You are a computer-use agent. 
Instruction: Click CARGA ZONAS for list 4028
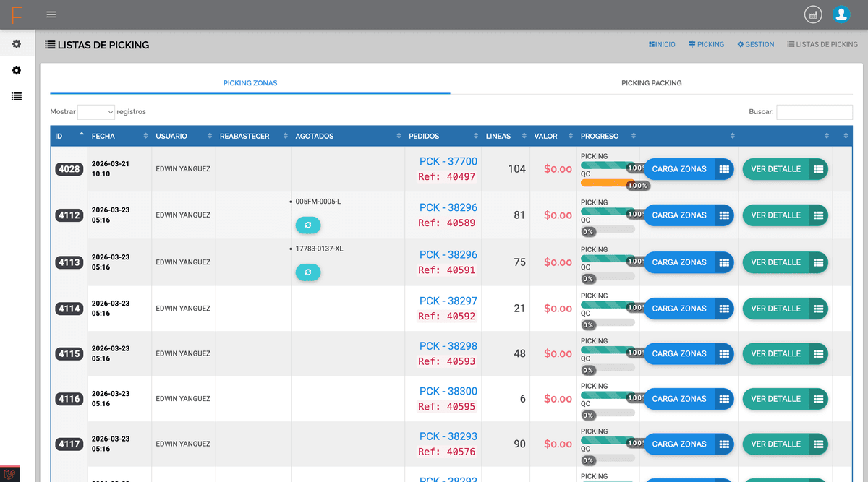point(688,169)
